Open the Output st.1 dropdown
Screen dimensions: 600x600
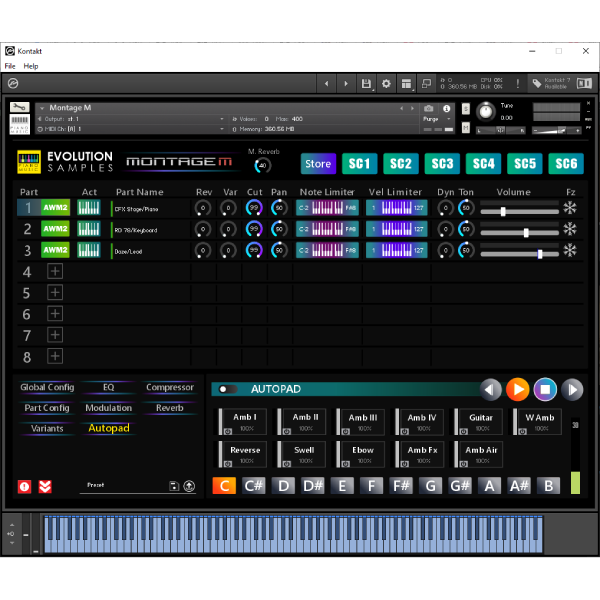tap(222, 119)
